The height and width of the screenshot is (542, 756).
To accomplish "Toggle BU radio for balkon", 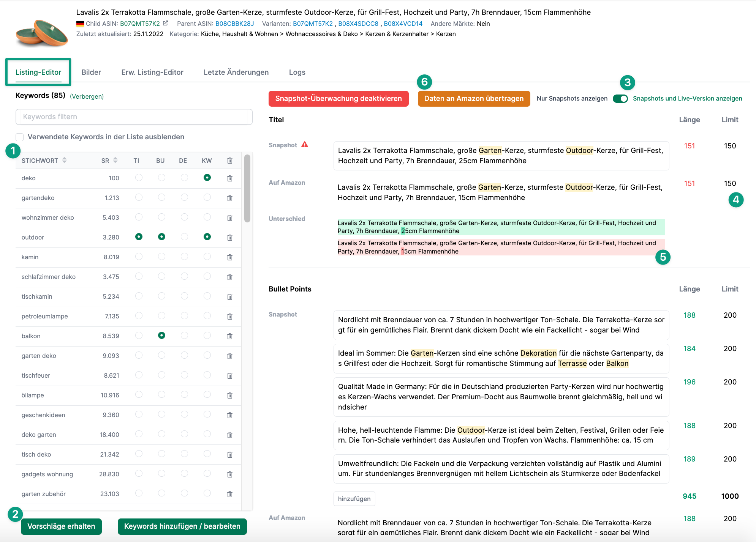I will [x=161, y=336].
